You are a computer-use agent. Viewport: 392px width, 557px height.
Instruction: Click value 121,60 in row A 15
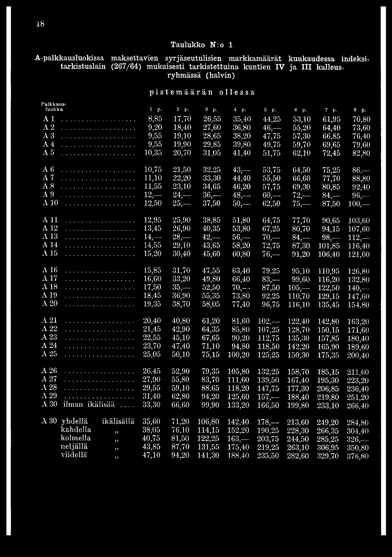click(359, 255)
